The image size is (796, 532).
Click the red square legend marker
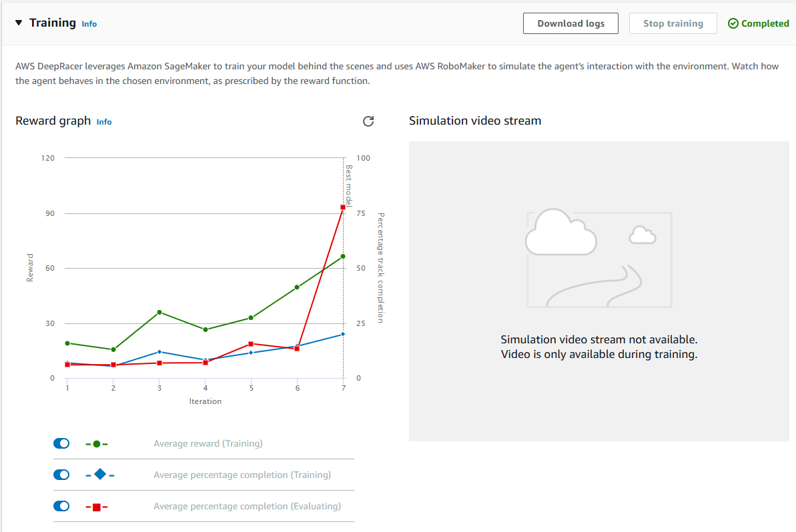(x=97, y=507)
